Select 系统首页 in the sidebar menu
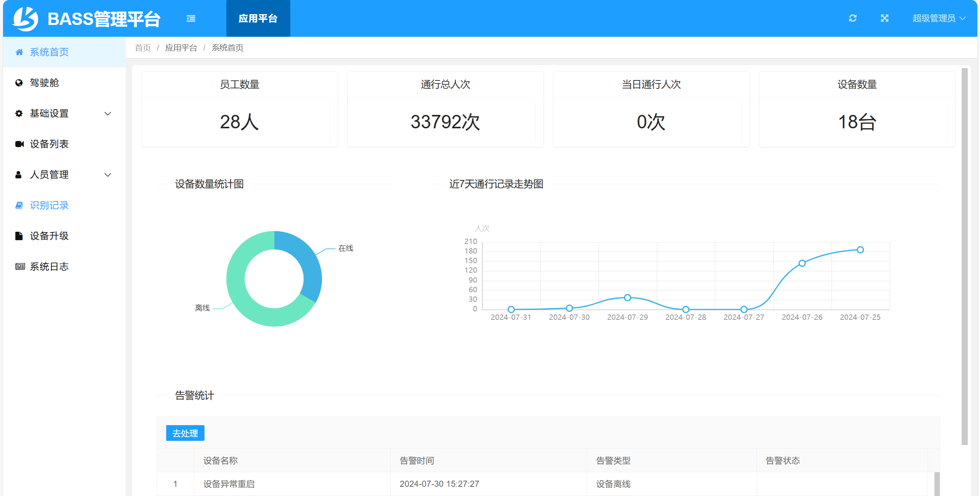This screenshot has height=496, width=980. point(49,52)
